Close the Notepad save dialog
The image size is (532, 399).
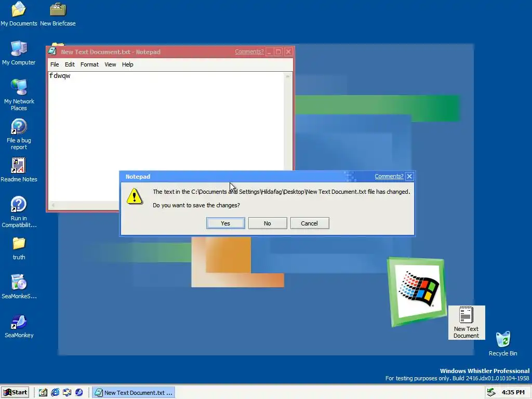(x=409, y=177)
